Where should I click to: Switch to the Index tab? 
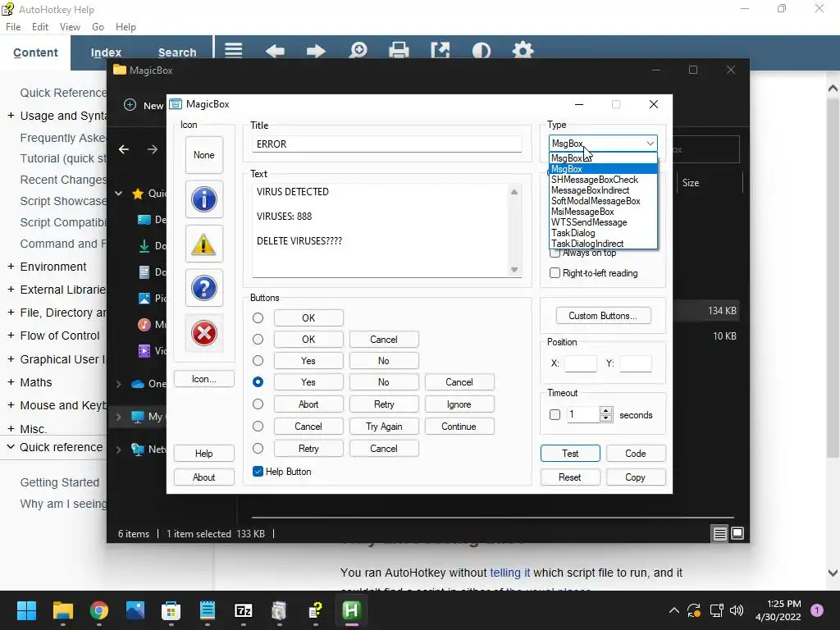(x=106, y=52)
